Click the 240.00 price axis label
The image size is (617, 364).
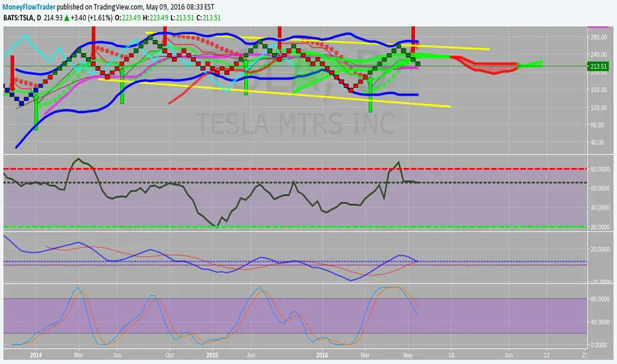pos(598,54)
